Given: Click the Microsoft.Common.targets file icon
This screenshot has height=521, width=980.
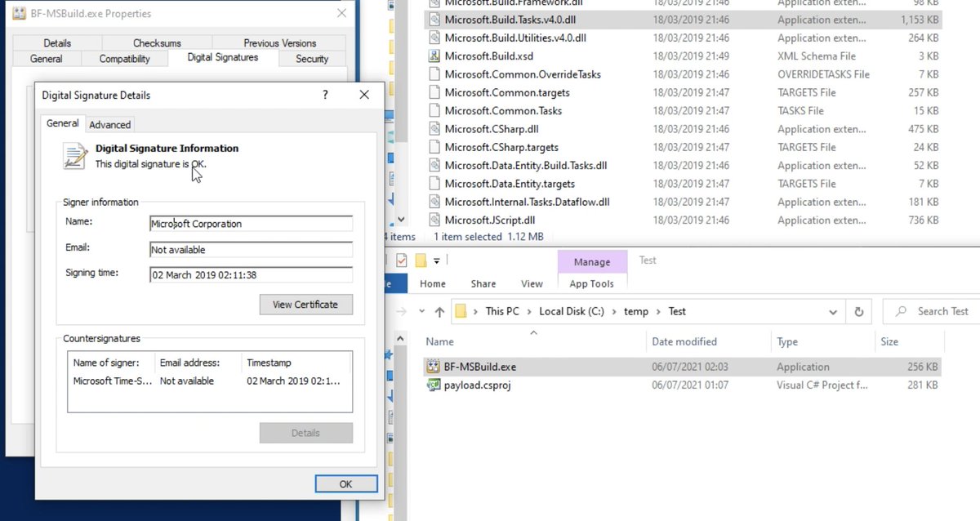Looking at the screenshot, I should 434,92.
